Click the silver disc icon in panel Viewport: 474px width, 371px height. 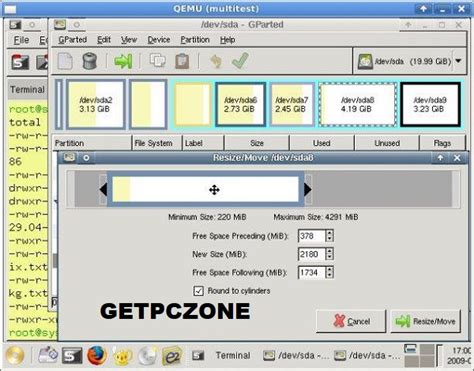click(148, 356)
